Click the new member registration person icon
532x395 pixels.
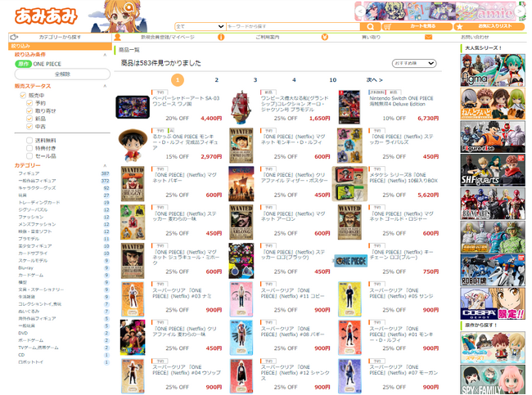click(118, 37)
